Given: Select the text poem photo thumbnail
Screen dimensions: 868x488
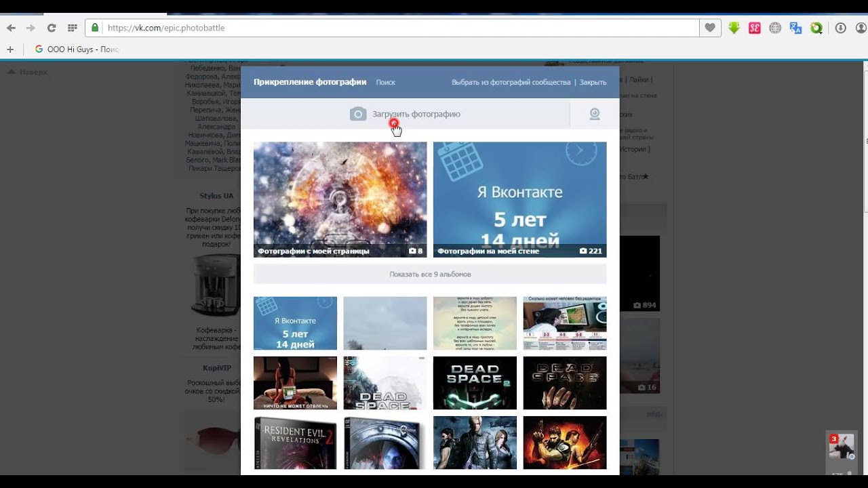Looking at the screenshot, I should pyautogui.click(x=475, y=323).
